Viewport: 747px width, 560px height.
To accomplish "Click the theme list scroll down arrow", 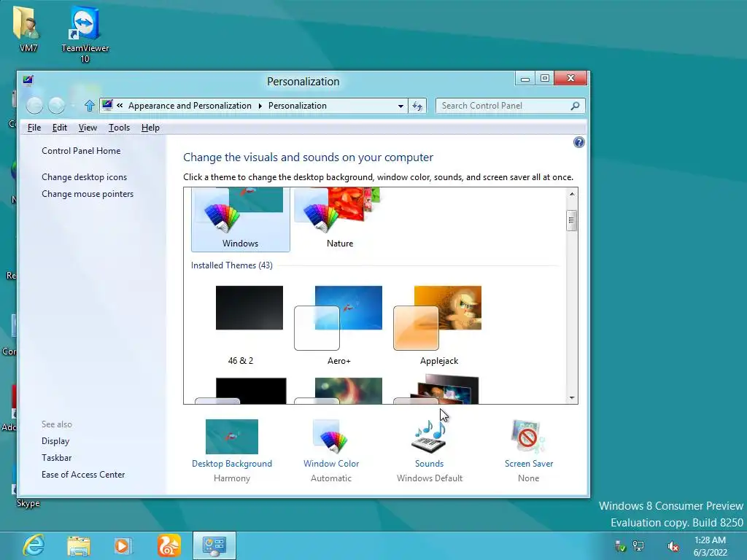I will point(572,398).
